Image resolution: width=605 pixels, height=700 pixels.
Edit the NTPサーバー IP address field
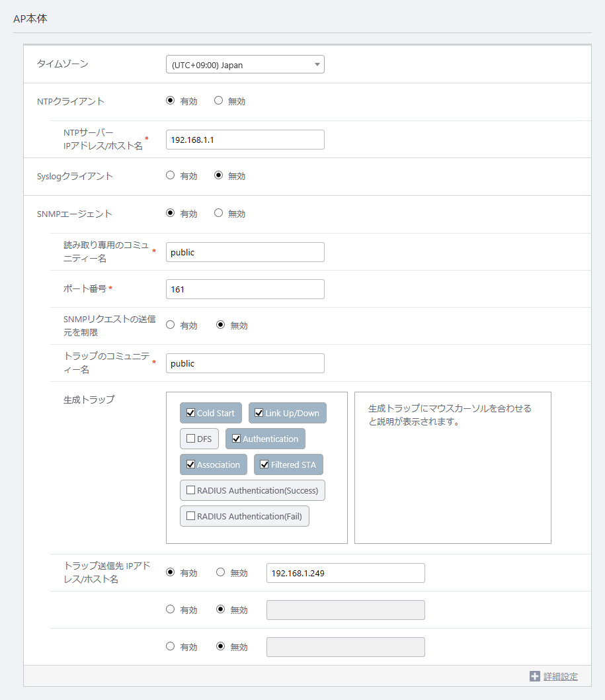245,140
